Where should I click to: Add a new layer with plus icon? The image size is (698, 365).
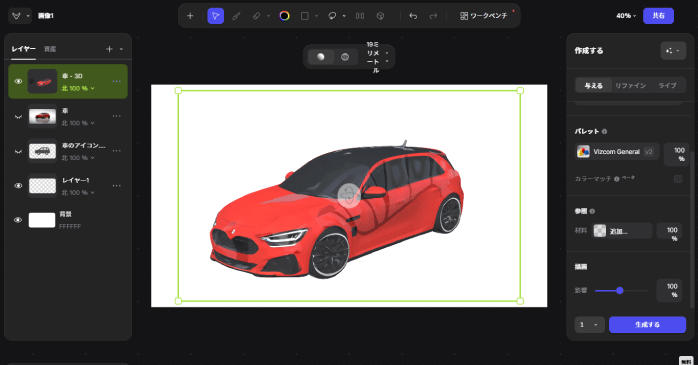tap(109, 49)
